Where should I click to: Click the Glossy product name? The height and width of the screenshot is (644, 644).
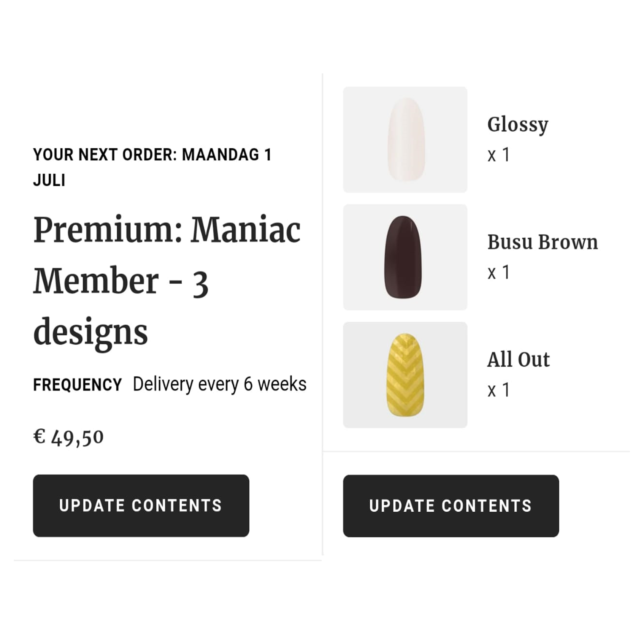click(517, 124)
